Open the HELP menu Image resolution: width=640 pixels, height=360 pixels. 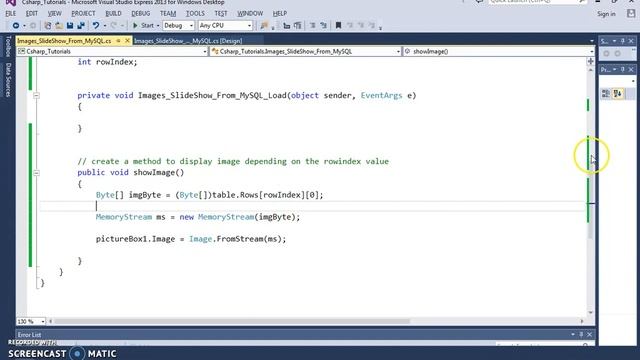click(x=280, y=13)
